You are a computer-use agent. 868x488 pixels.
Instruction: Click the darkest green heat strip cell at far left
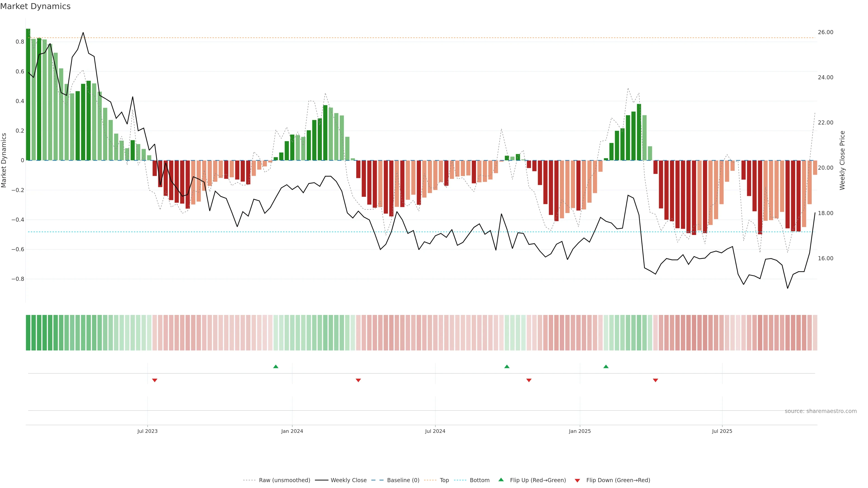coord(28,333)
